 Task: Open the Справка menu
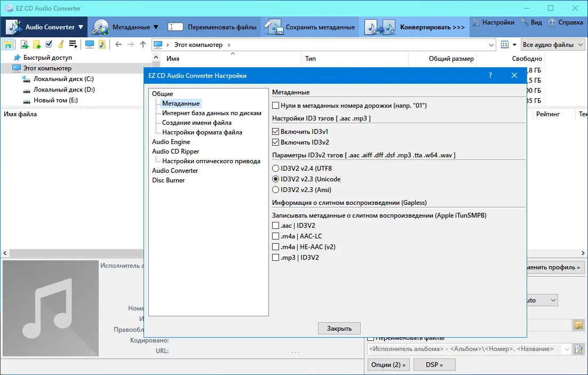tap(570, 22)
